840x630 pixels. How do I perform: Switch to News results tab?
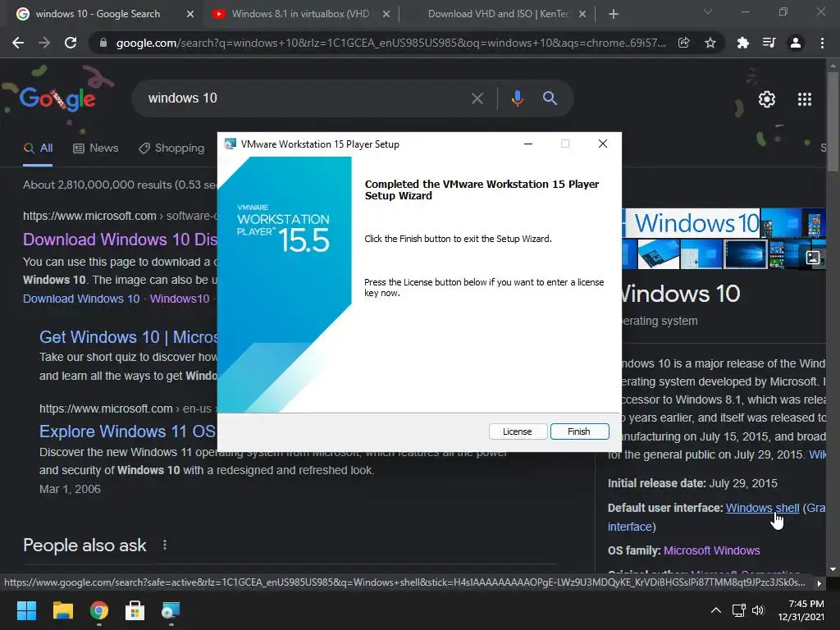pos(95,148)
